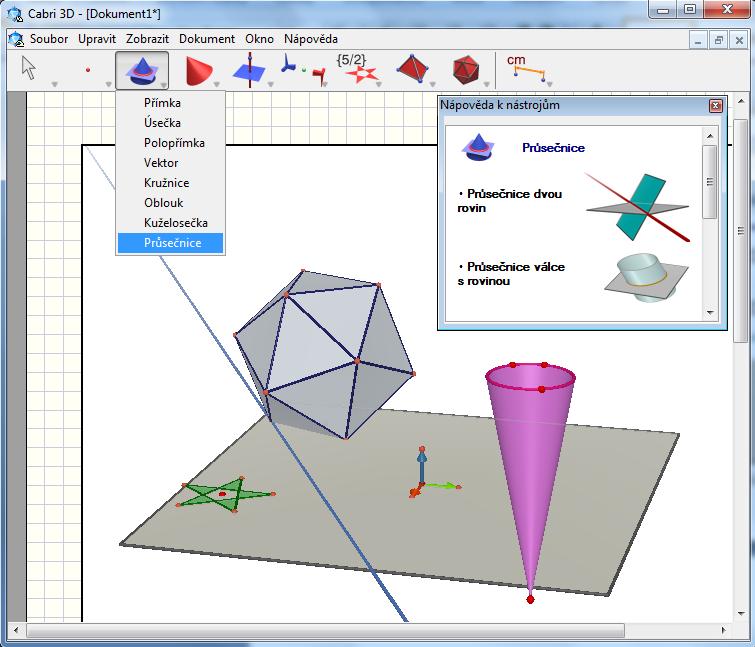Choose Přímka from the dropdown list
Image resolution: width=755 pixels, height=647 pixels.
tap(170, 103)
